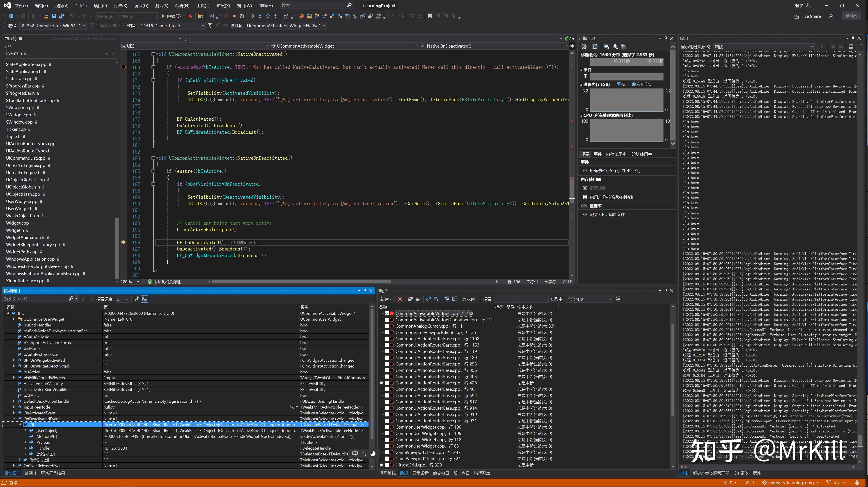This screenshot has width=868, height=487.
Task: Click the Step Over debug icon
Action: [x=268, y=16]
